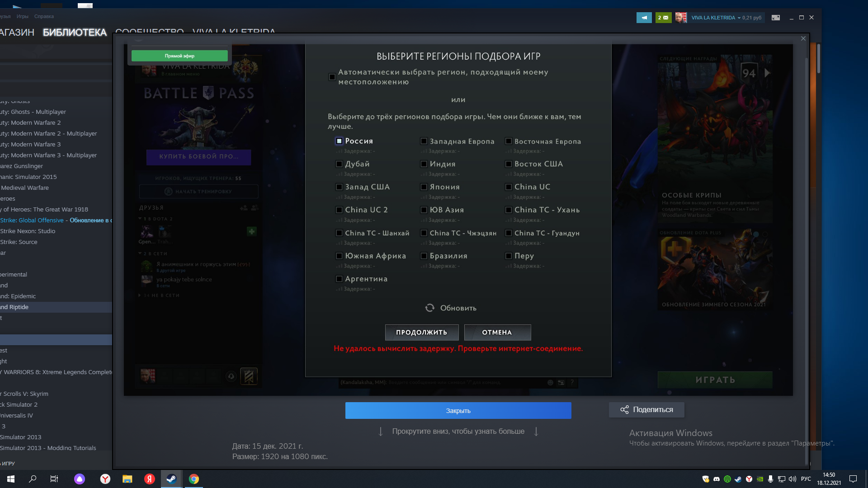The height and width of the screenshot is (488, 868).
Task: Click the Поделиться share button
Action: pos(646,410)
